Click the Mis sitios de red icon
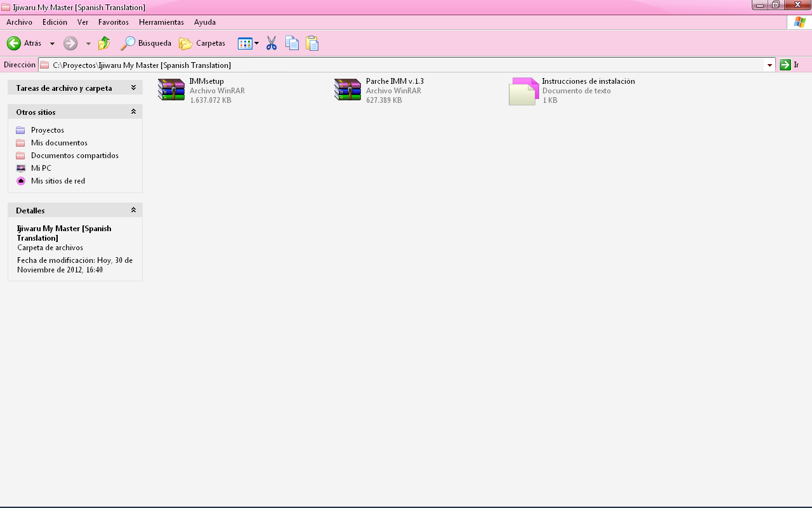 (x=20, y=181)
